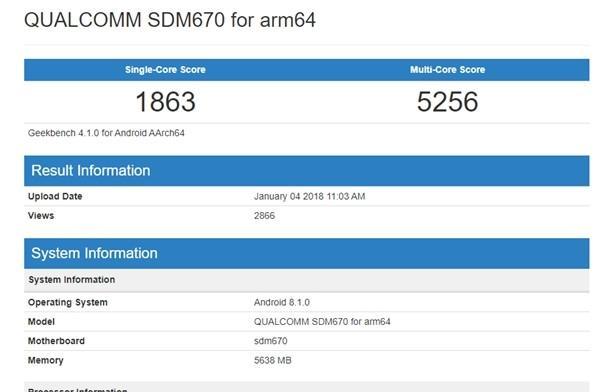Screen dimensions: 600x392
Task: Click the Motherboard value sdm670
Action: click(x=271, y=341)
